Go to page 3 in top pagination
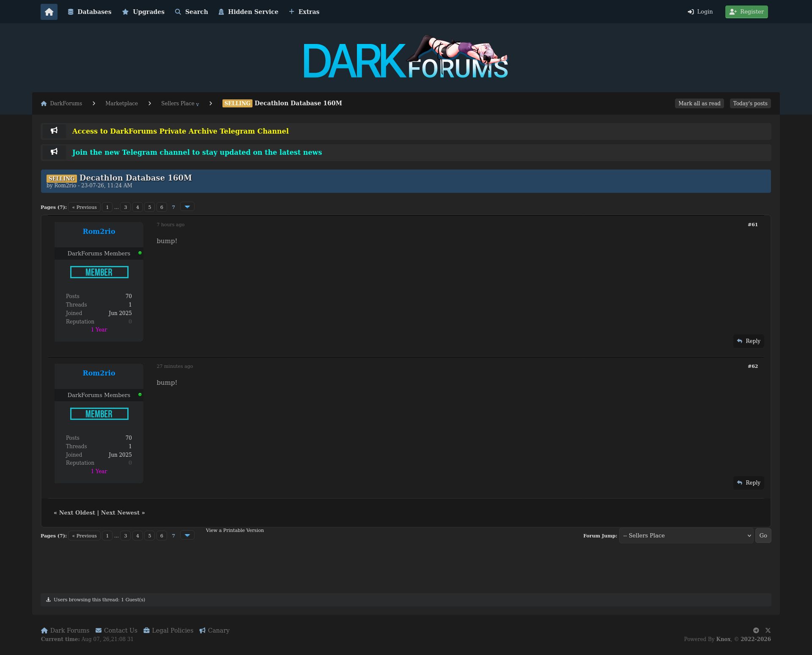The height and width of the screenshot is (655, 812). [126, 207]
